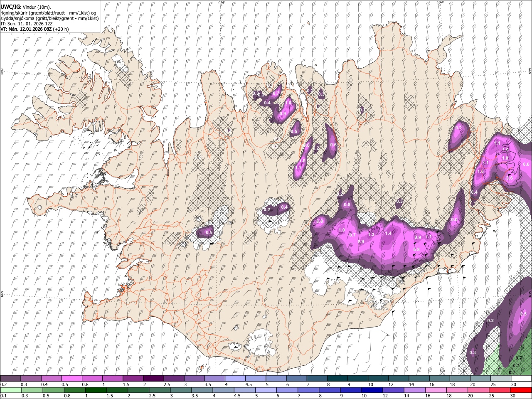Select the white 30 swatch in the upper legend row

[x=520, y=379]
